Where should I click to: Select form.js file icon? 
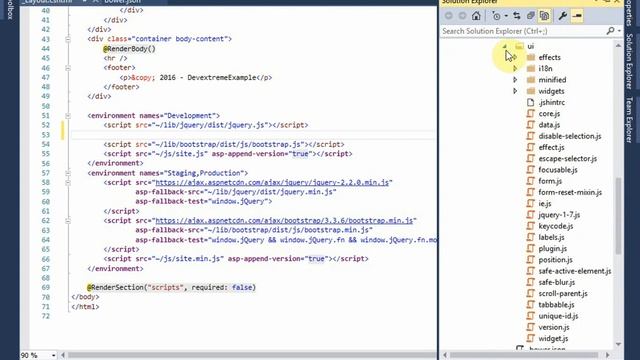coord(530,181)
